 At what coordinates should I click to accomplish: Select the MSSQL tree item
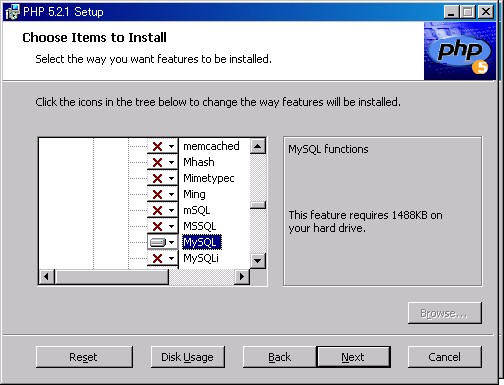click(x=200, y=226)
